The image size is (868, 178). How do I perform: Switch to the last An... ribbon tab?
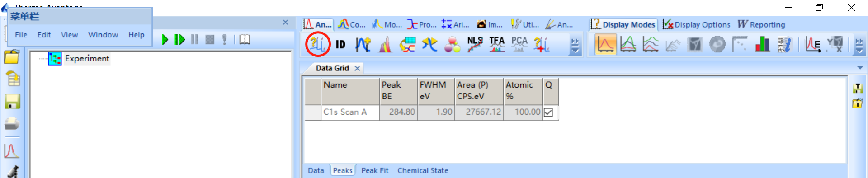coord(559,24)
